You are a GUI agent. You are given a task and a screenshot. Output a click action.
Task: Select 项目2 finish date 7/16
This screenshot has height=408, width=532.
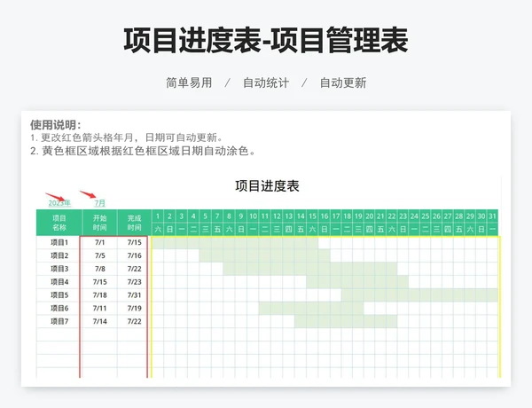(x=134, y=255)
